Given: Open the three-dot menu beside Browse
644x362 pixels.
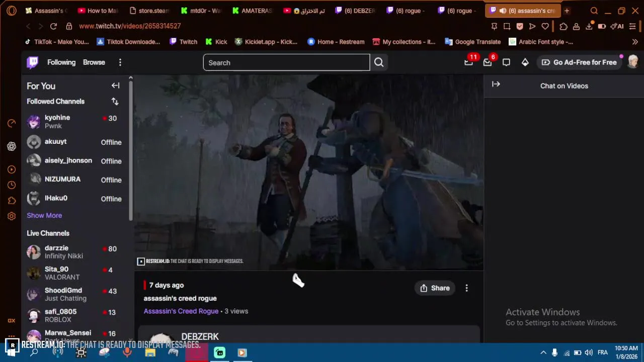Looking at the screenshot, I should click(x=120, y=62).
